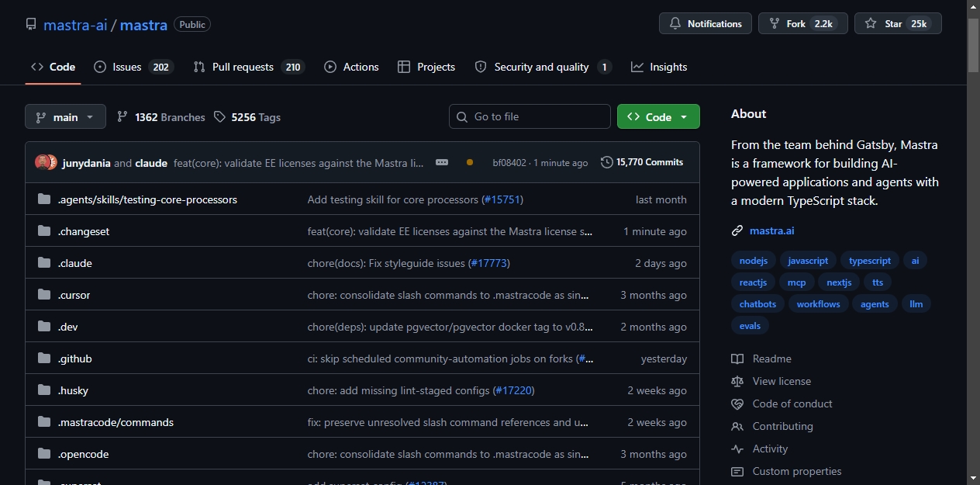Image resolution: width=980 pixels, height=485 pixels.
Task: Click the book icon beside Readme
Action: [x=737, y=359]
